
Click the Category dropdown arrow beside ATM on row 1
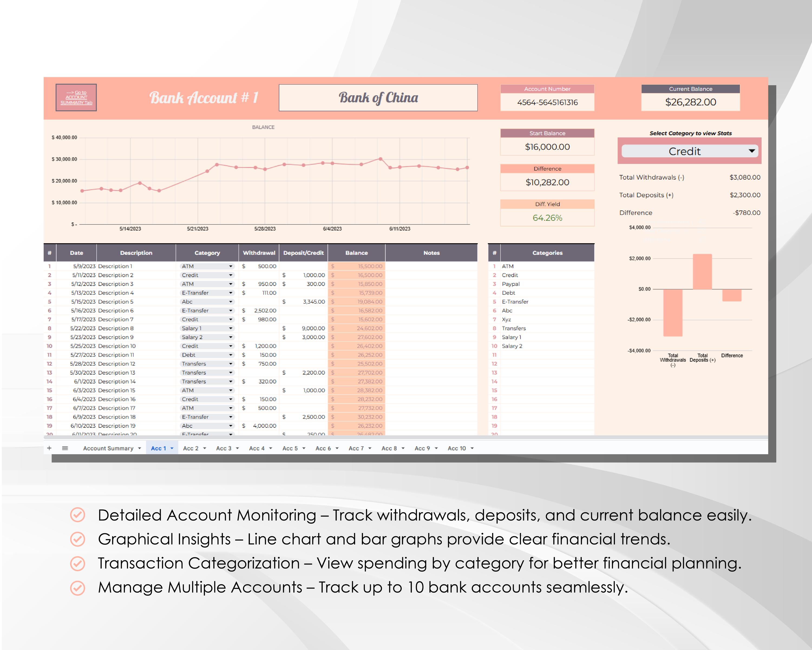pyautogui.click(x=231, y=266)
